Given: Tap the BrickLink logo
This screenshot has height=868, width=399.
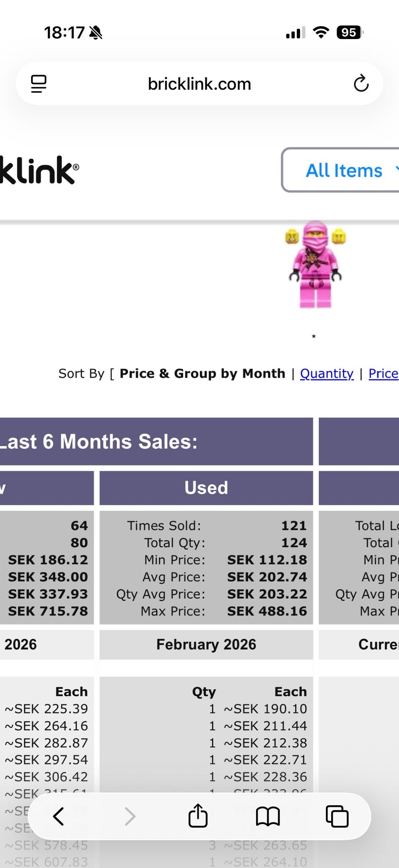Looking at the screenshot, I should click(38, 170).
